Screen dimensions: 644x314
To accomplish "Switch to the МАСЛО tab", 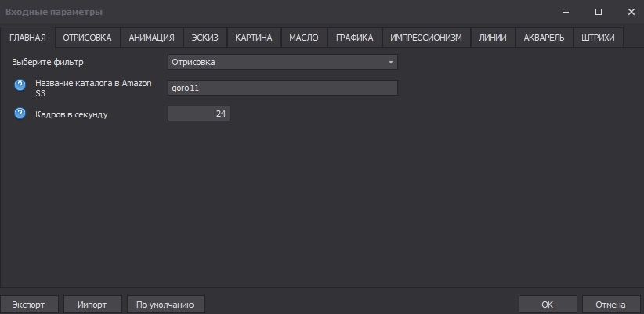I will click(303, 38).
